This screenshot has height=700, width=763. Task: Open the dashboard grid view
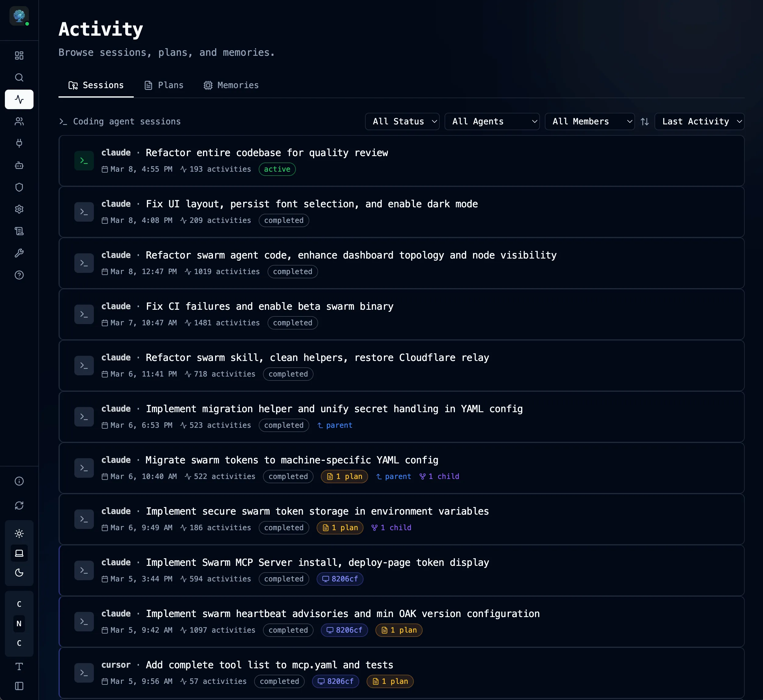click(19, 55)
